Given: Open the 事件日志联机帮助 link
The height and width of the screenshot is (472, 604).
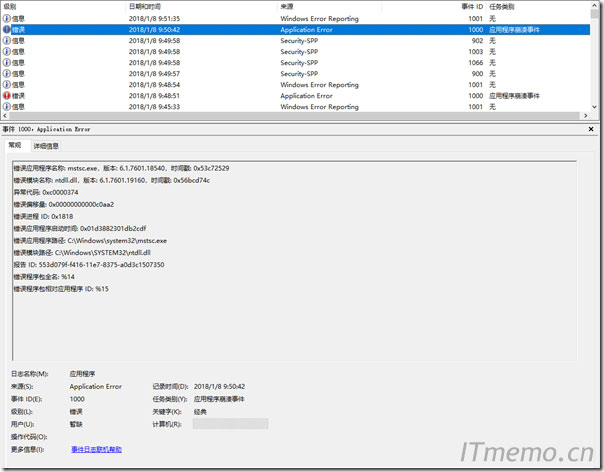Looking at the screenshot, I should 96,449.
